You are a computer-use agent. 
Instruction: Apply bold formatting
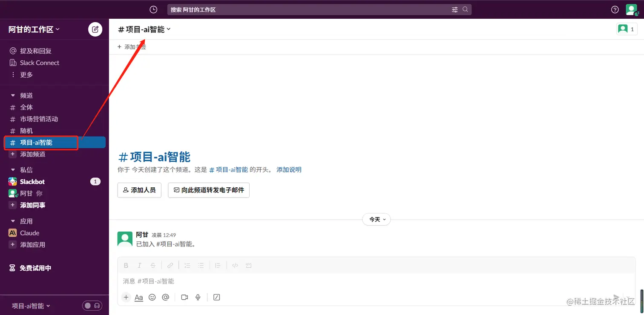126,265
